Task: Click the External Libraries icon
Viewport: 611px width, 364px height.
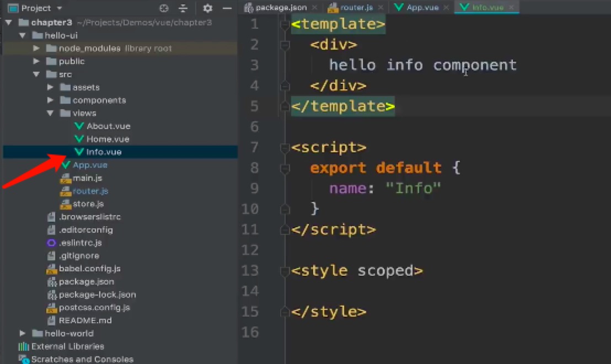Action: point(24,346)
